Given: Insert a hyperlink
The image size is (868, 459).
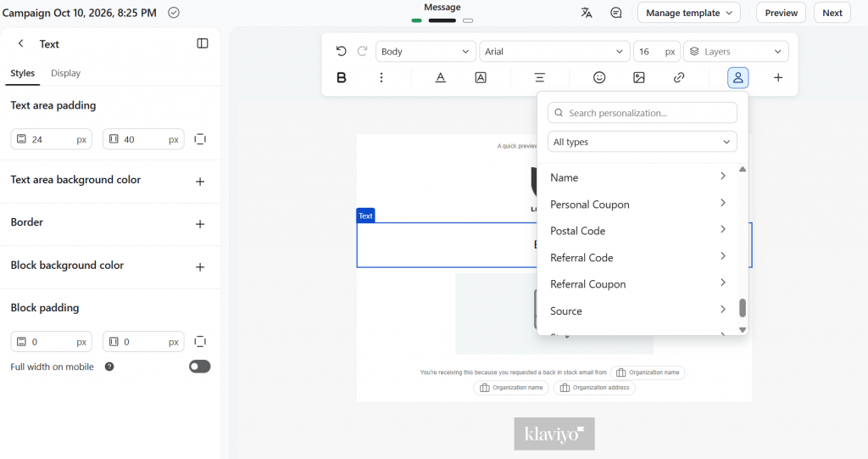Looking at the screenshot, I should (x=679, y=77).
